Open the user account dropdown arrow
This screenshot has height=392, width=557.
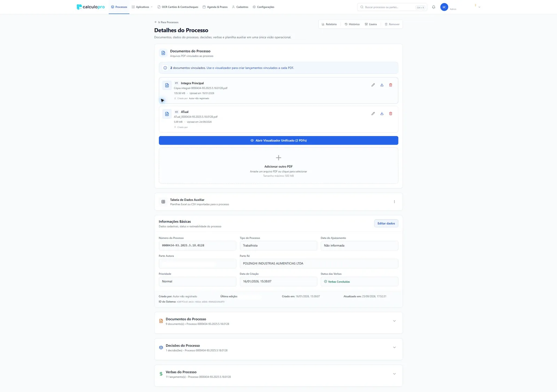[479, 7]
